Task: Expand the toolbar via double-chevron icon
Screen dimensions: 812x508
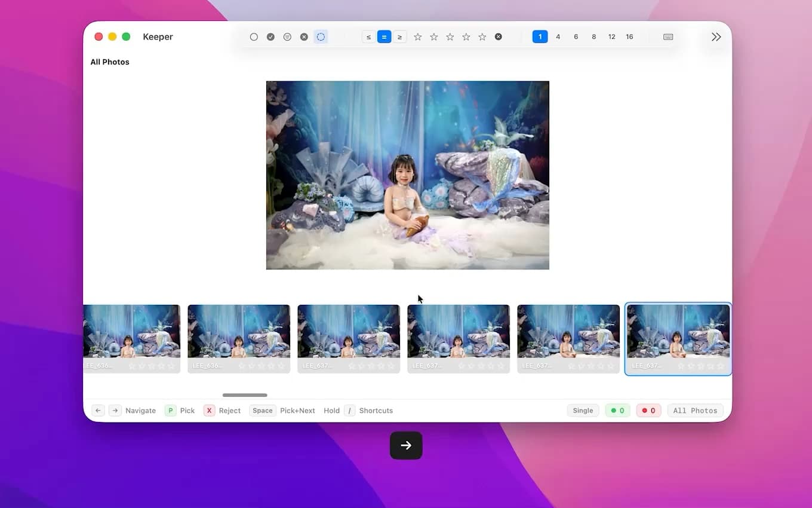Action: (x=716, y=36)
